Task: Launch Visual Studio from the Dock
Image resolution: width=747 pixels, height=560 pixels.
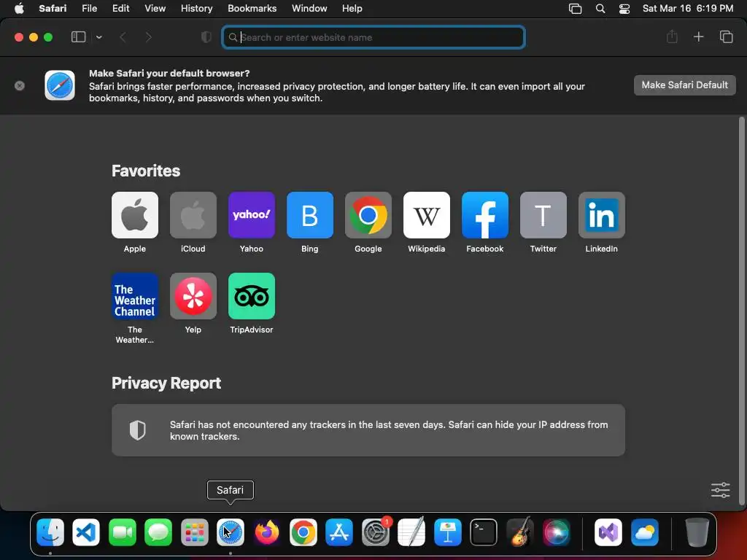Action: pyautogui.click(x=608, y=532)
